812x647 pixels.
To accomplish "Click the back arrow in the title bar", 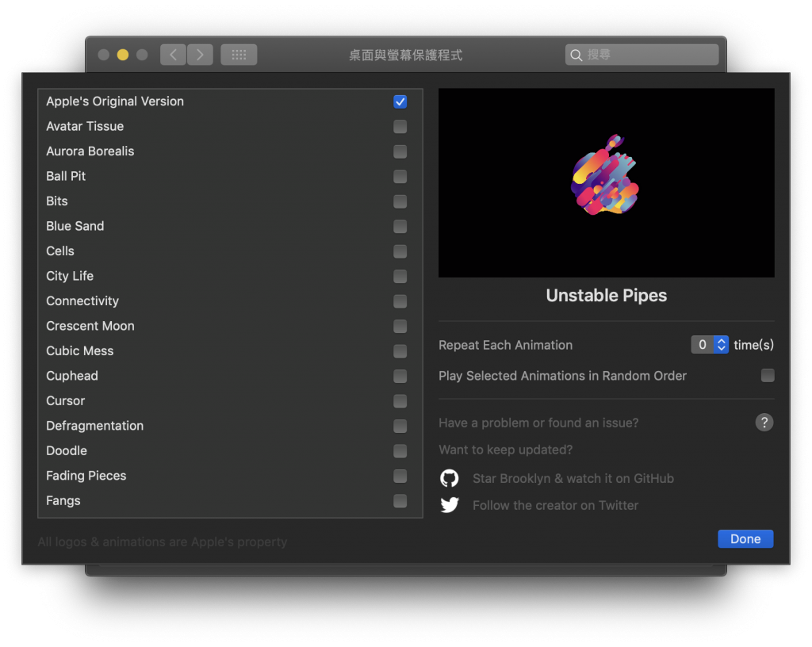I will tap(173, 55).
